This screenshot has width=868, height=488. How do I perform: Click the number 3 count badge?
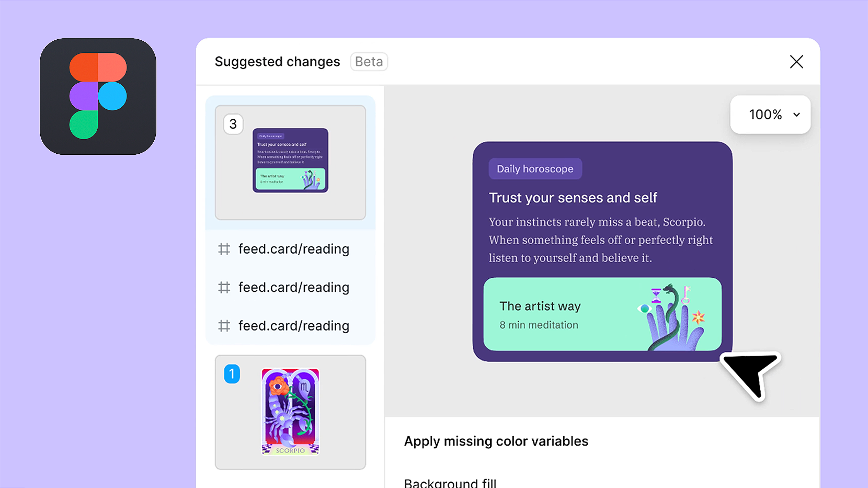click(233, 124)
